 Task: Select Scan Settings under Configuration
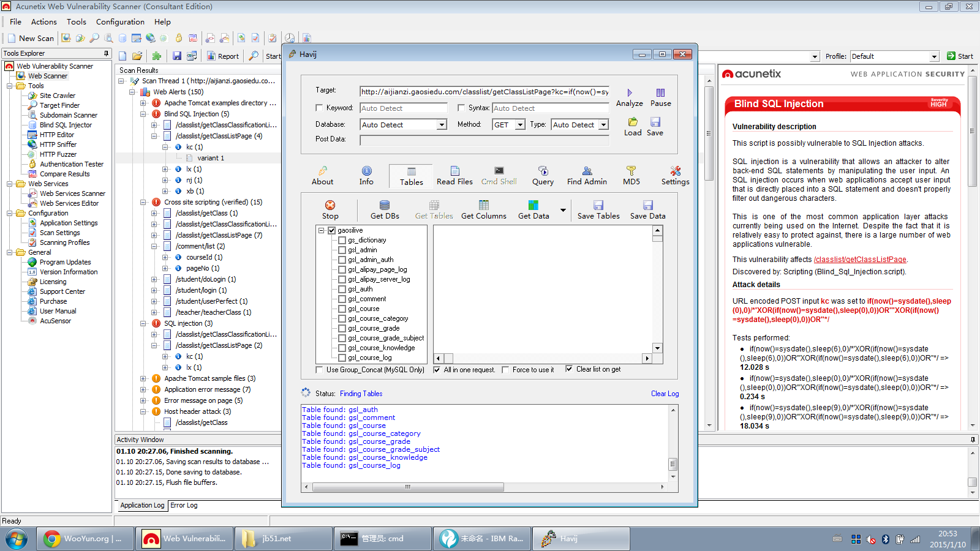click(60, 233)
